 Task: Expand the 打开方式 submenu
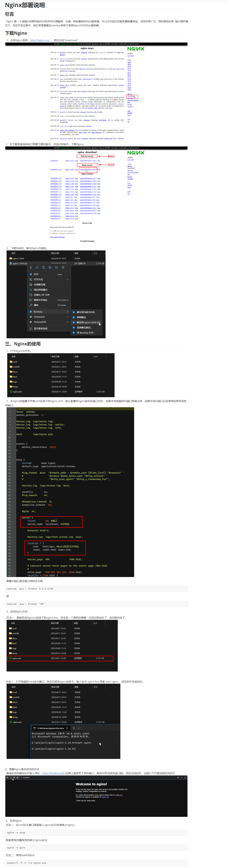67,279
